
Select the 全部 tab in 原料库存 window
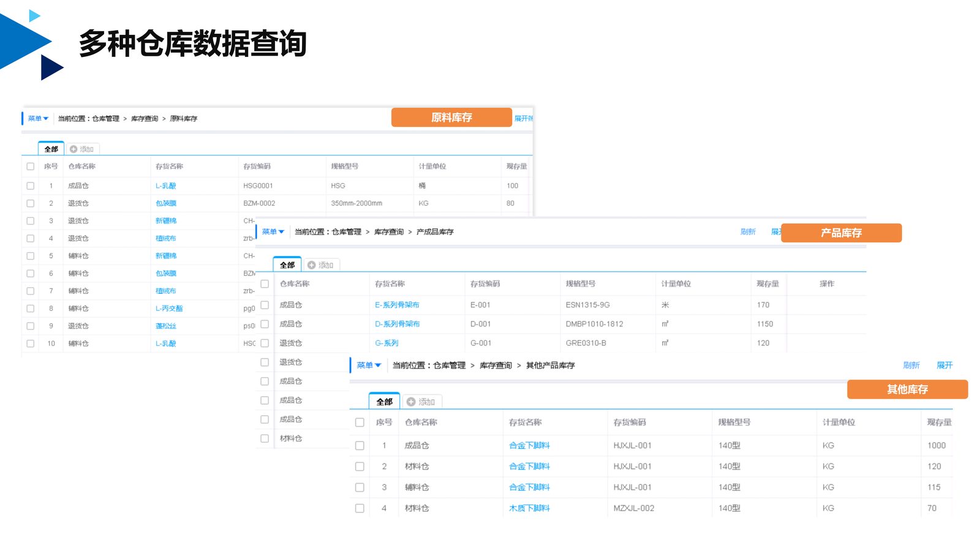(x=51, y=149)
